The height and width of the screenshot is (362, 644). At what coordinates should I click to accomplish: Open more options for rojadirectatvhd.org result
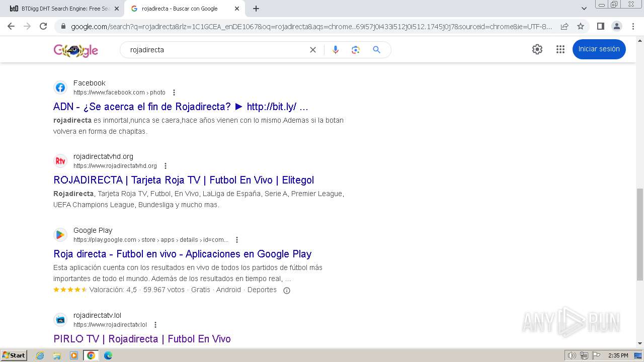[x=166, y=166]
